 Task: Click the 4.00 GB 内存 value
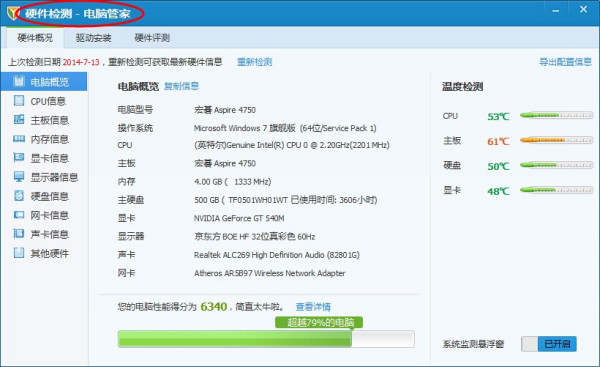[x=232, y=182]
